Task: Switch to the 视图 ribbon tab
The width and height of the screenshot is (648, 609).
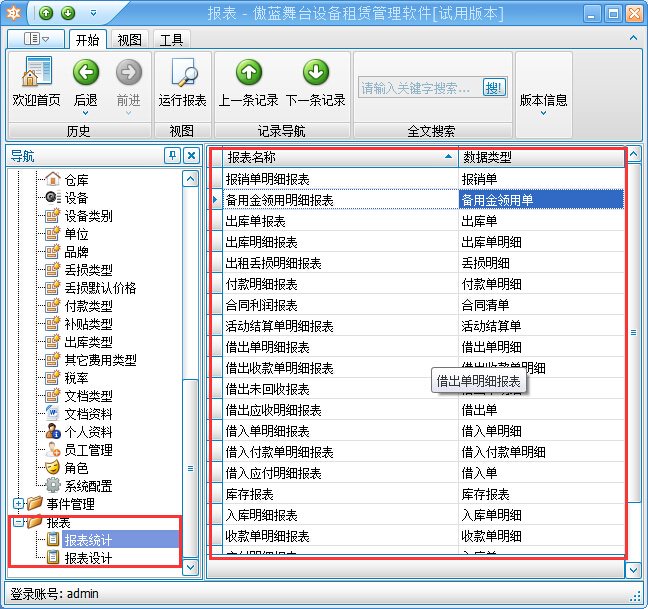Action: 130,40
